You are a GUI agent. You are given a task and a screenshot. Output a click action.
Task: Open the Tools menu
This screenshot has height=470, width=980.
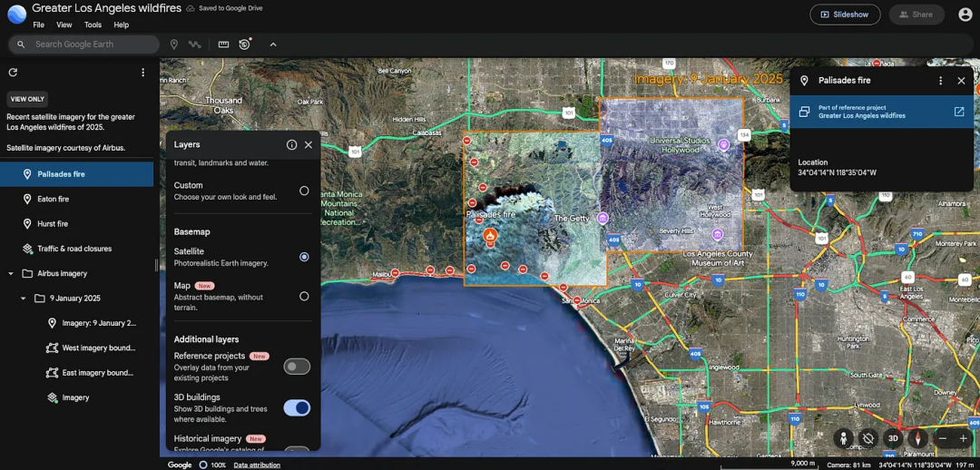(93, 25)
